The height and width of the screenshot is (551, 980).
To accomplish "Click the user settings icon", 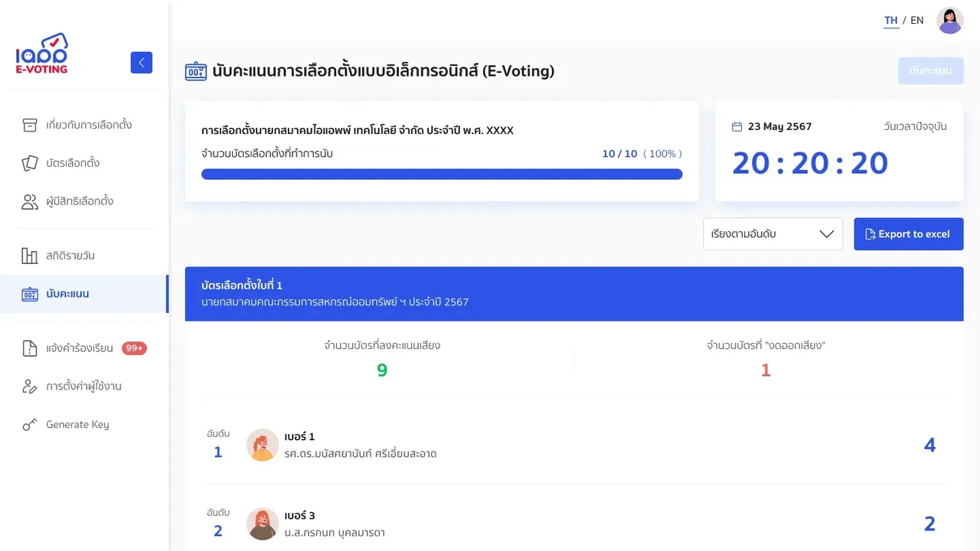I will point(30,386).
